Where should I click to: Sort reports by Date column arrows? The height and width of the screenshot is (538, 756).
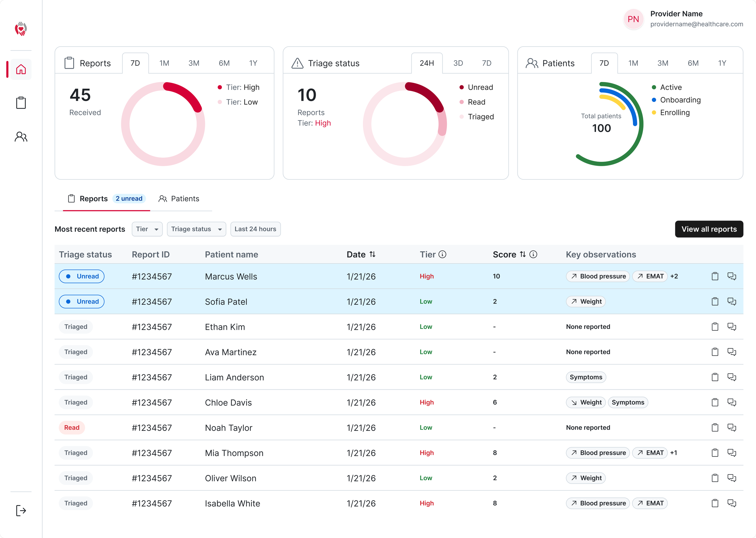372,254
